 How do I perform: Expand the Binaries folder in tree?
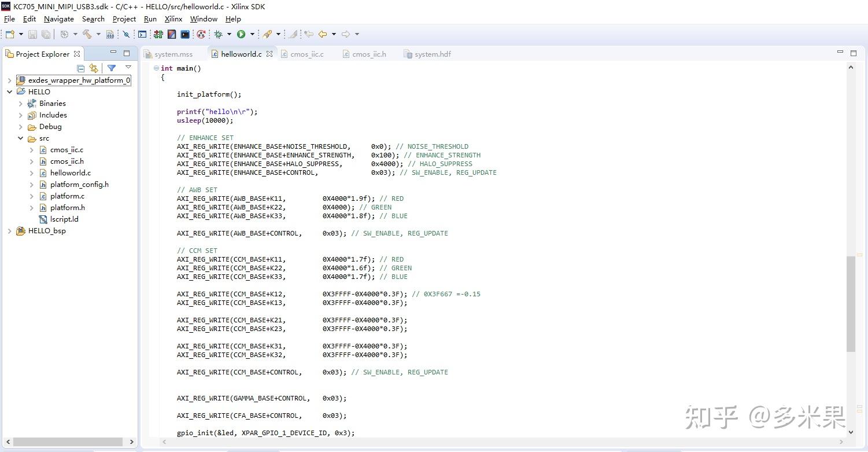click(20, 104)
